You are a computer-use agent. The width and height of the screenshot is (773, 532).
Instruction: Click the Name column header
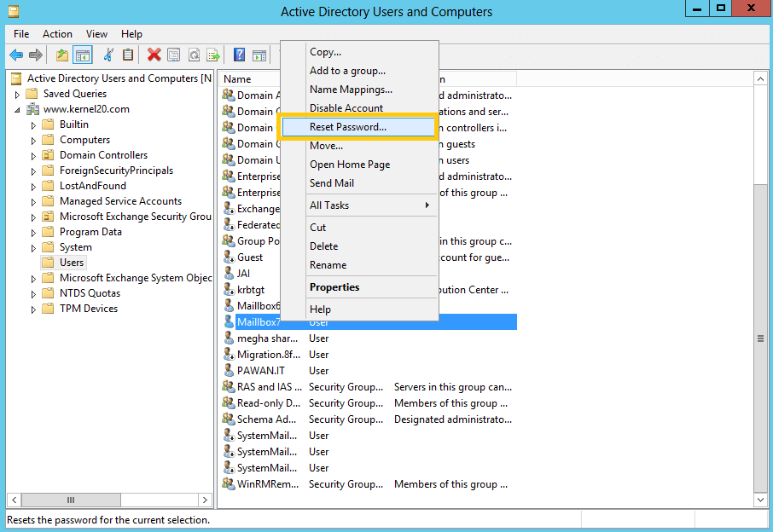point(251,78)
